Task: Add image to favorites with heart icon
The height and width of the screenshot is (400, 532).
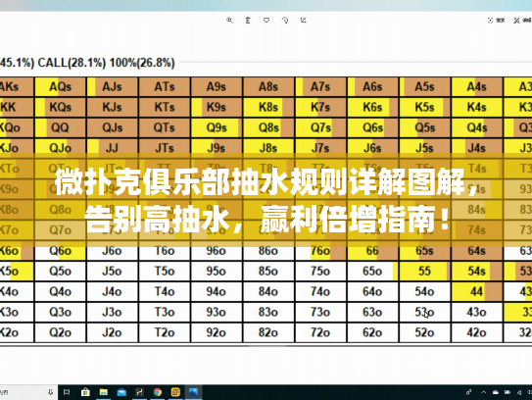Action: pos(266,21)
